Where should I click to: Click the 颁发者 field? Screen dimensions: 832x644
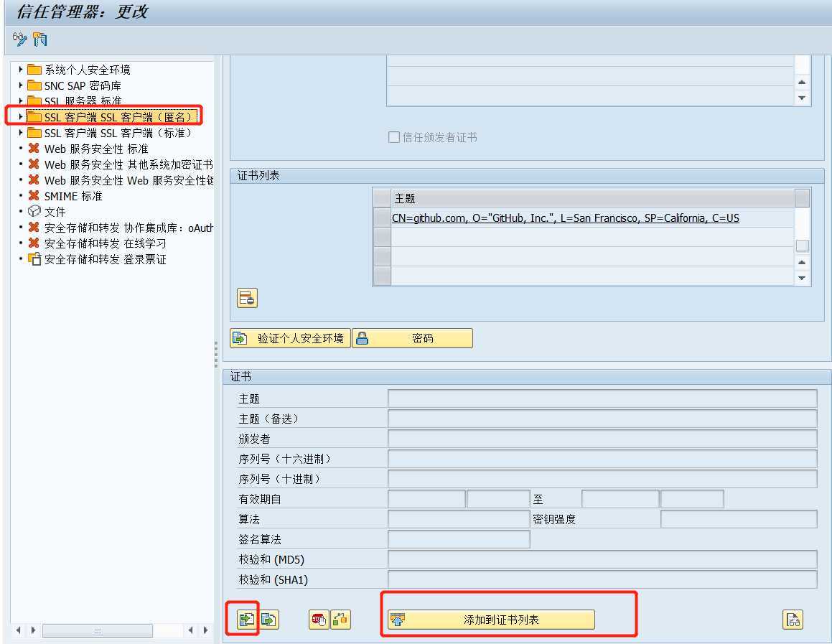[602, 439]
